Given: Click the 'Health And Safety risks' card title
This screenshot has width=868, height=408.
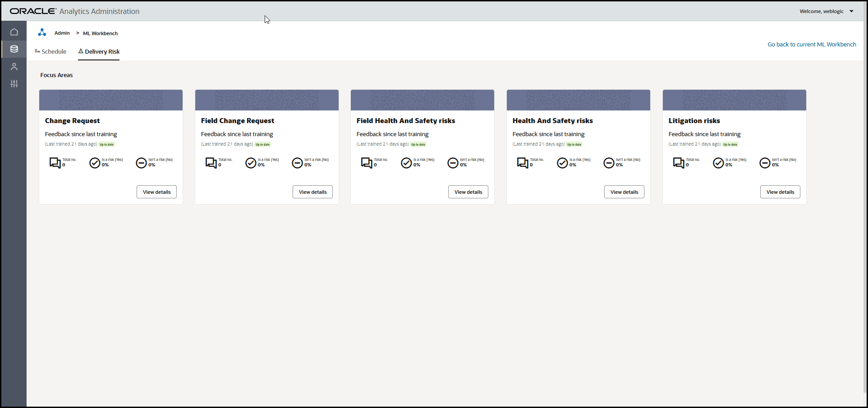Looking at the screenshot, I should click(x=553, y=121).
